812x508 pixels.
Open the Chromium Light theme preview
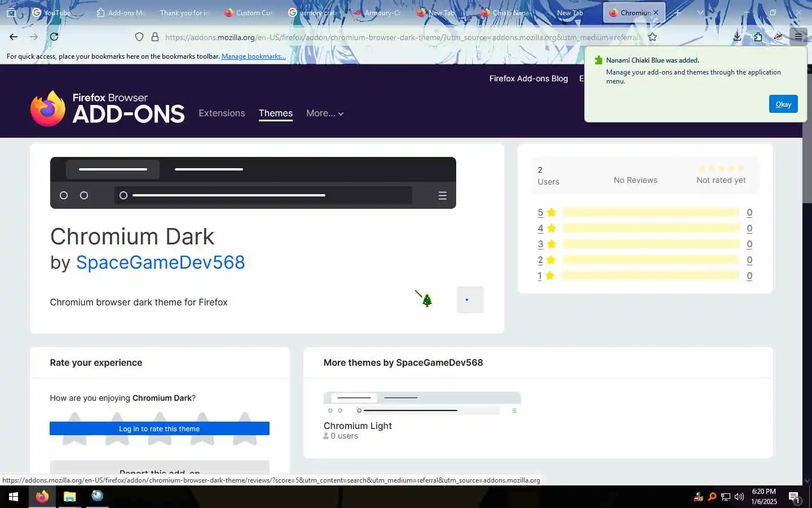click(x=422, y=404)
